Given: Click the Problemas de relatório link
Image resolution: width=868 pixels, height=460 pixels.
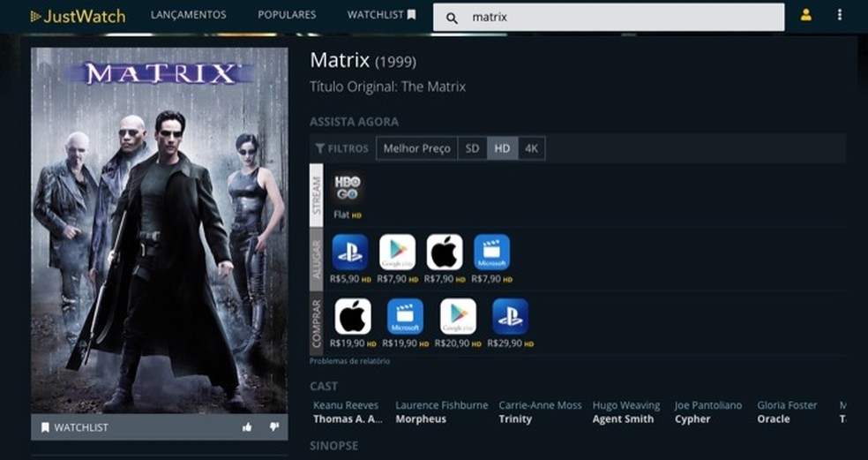Looking at the screenshot, I should coord(350,361).
